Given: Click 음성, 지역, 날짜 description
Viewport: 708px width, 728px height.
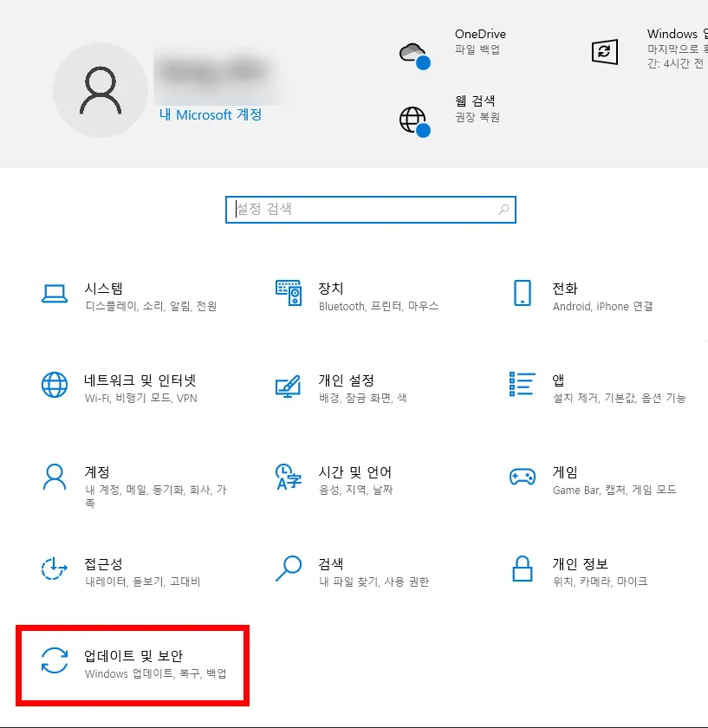Looking at the screenshot, I should 356,490.
